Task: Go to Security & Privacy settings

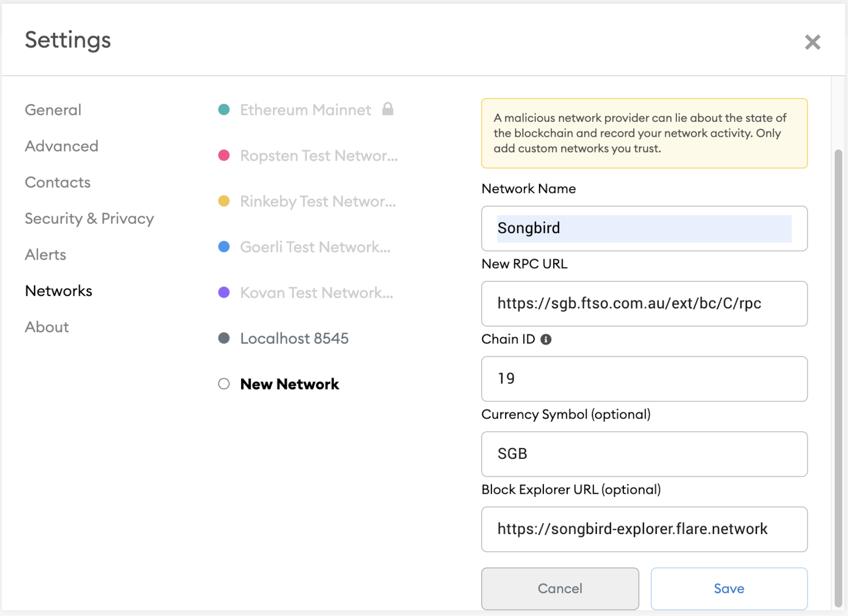Action: click(89, 218)
